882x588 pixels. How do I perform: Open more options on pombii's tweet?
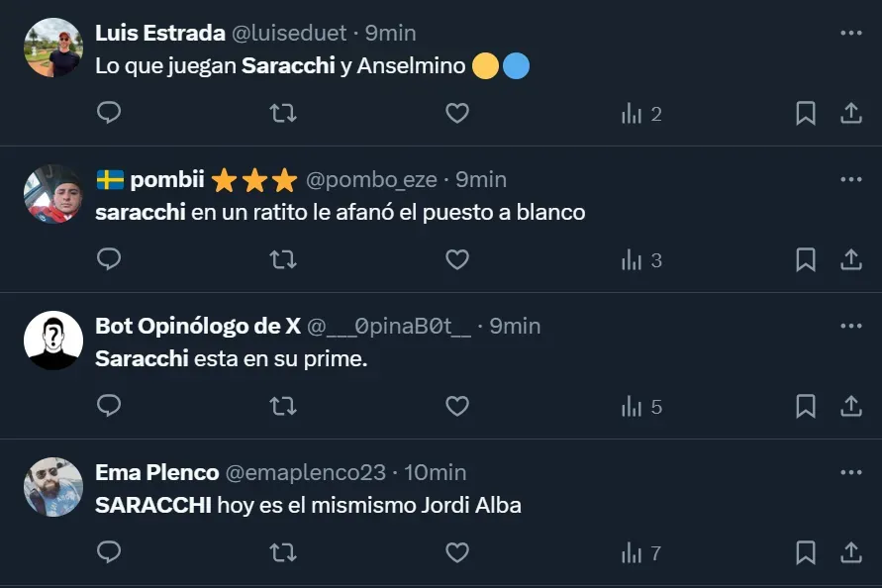850,179
